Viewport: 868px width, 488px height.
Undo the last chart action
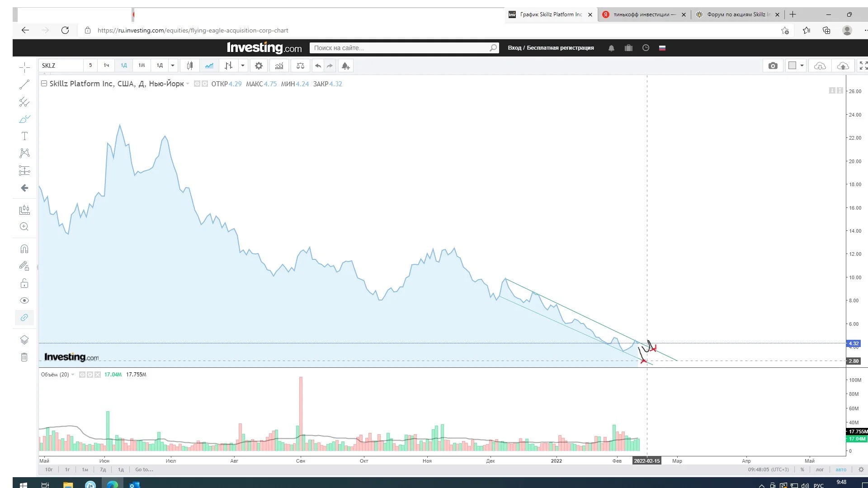coord(318,66)
